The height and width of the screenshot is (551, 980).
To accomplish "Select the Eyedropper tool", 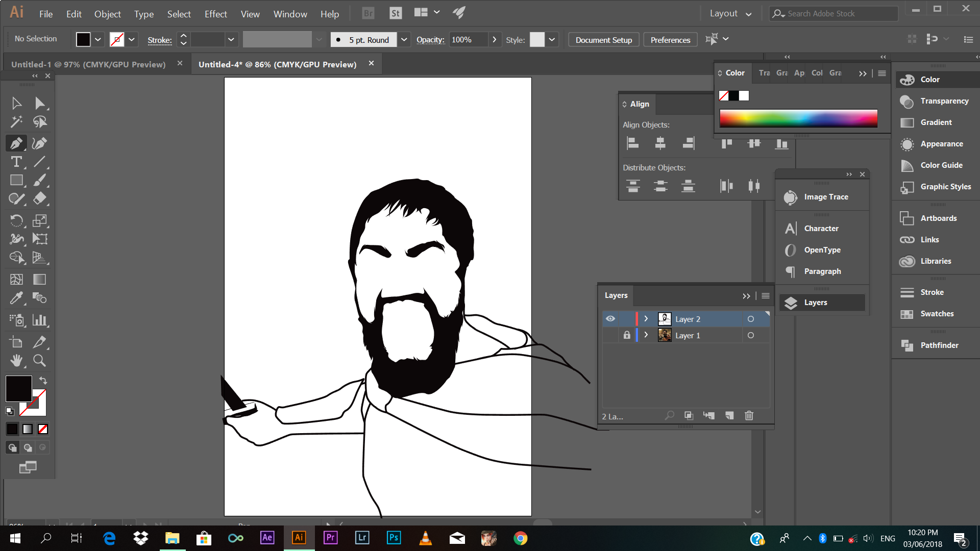I will (16, 298).
